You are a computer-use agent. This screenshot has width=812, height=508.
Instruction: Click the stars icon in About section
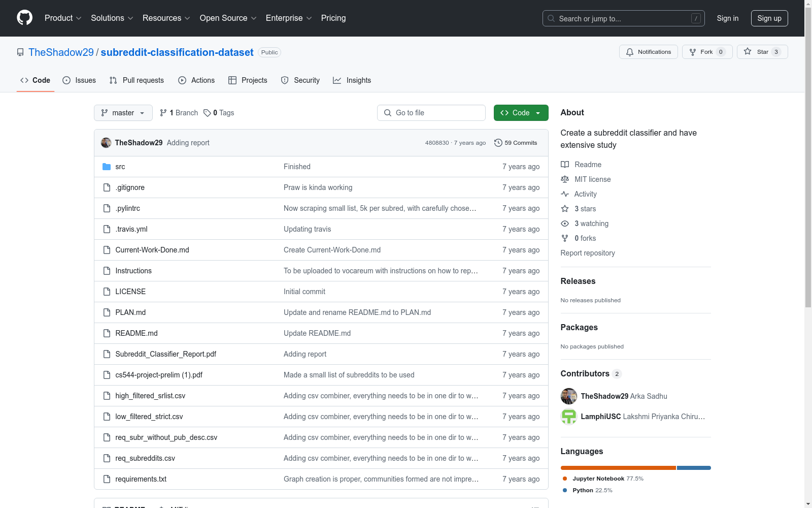click(x=565, y=209)
